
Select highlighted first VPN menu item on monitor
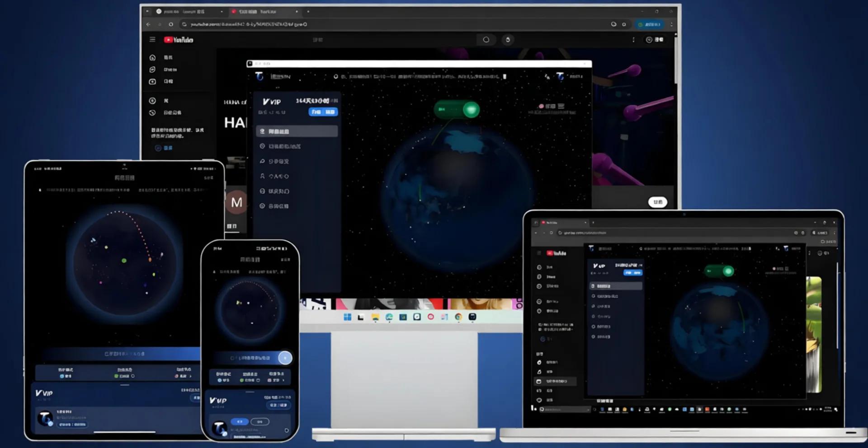(x=297, y=131)
